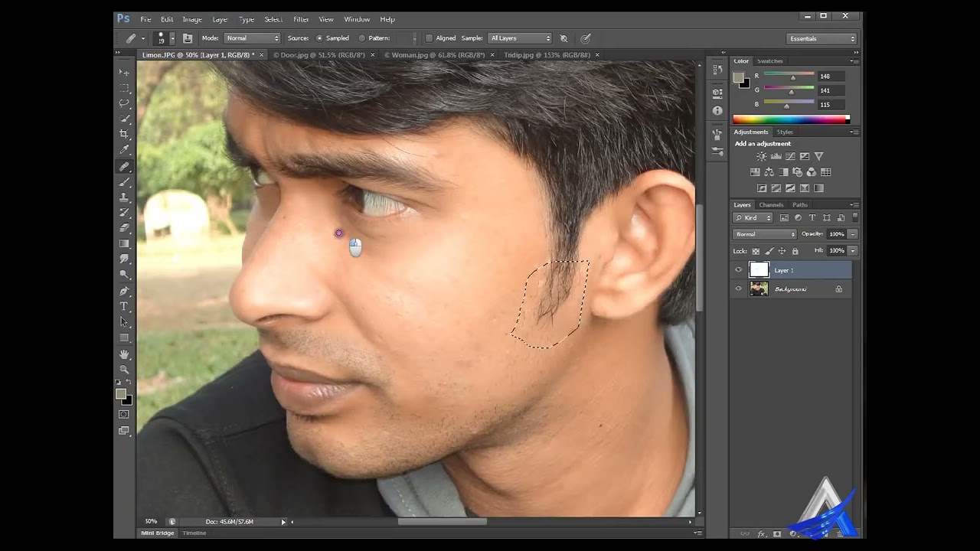Open the Timeline panel
The width and height of the screenshot is (980, 551).
tap(194, 533)
